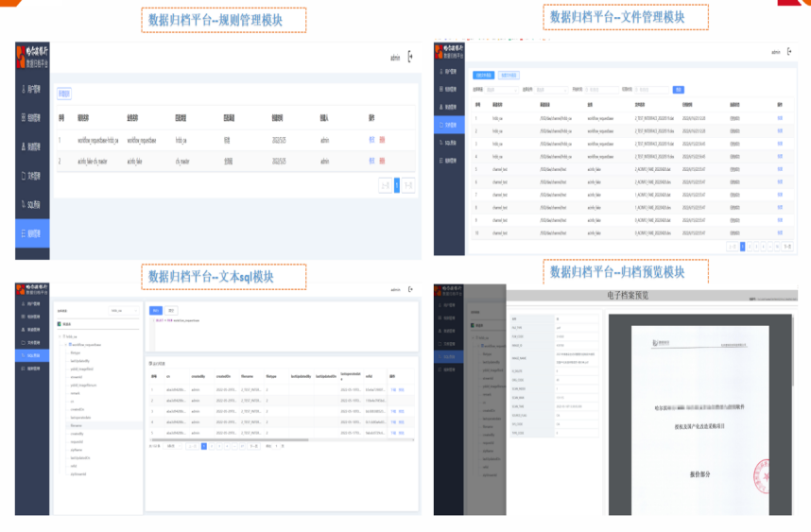Click outlined second tab button in file panel
Viewport: 811px width, 532px height.
point(509,76)
